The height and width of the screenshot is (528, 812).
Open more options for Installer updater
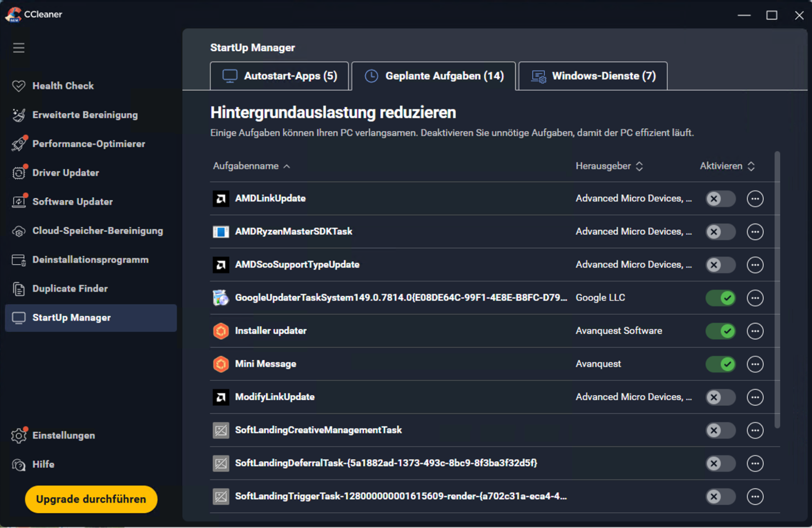(x=755, y=331)
